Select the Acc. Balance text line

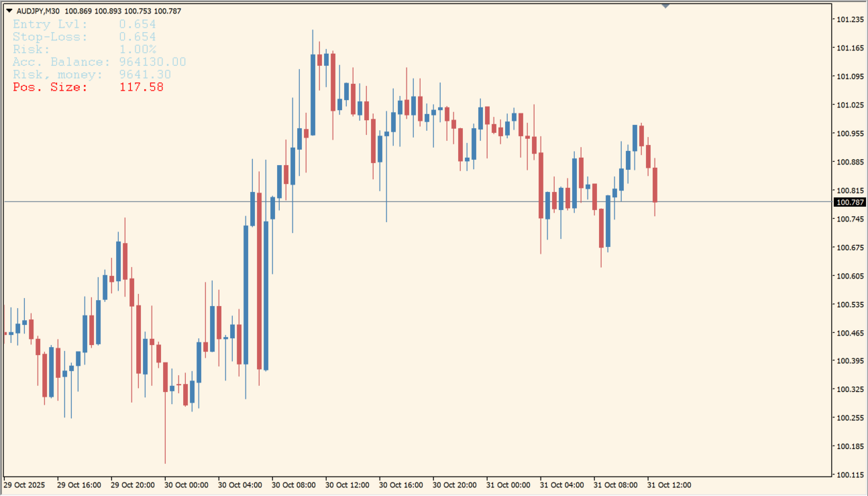[99, 62]
